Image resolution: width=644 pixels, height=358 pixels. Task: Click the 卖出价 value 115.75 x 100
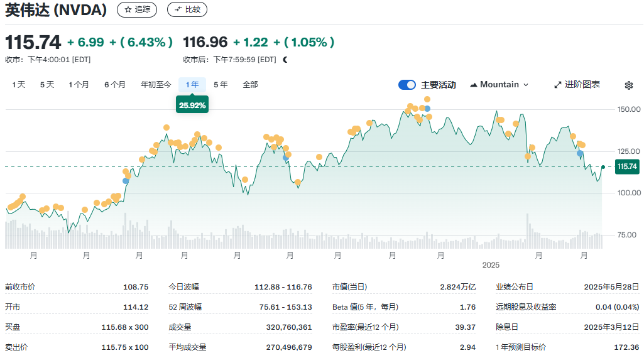(x=125, y=347)
